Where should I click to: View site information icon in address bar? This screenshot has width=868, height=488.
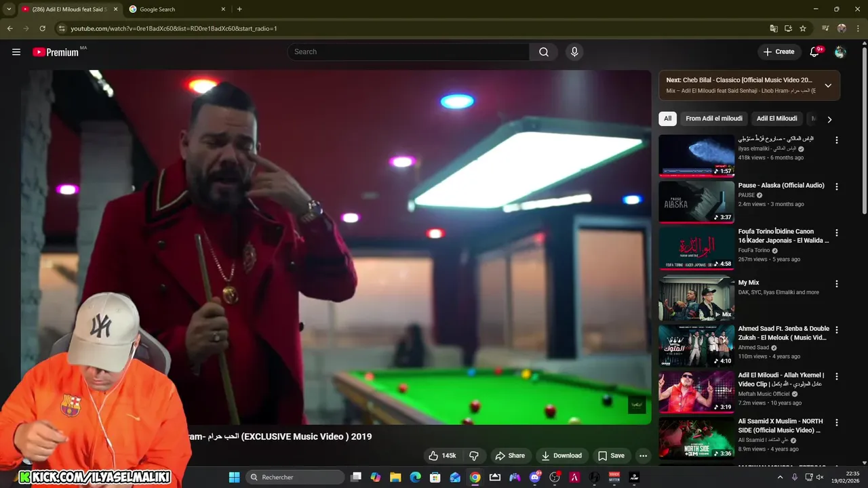point(62,28)
